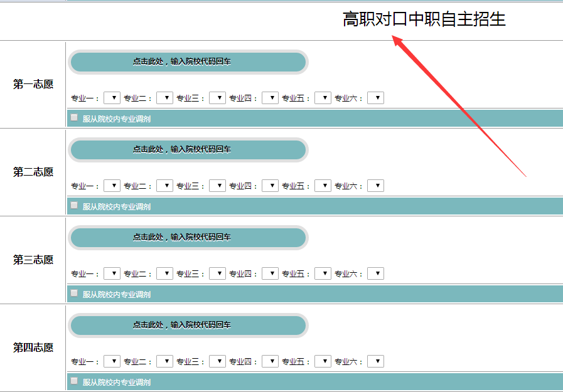Open 专业六 dropdown in 第一志愿

(375, 98)
